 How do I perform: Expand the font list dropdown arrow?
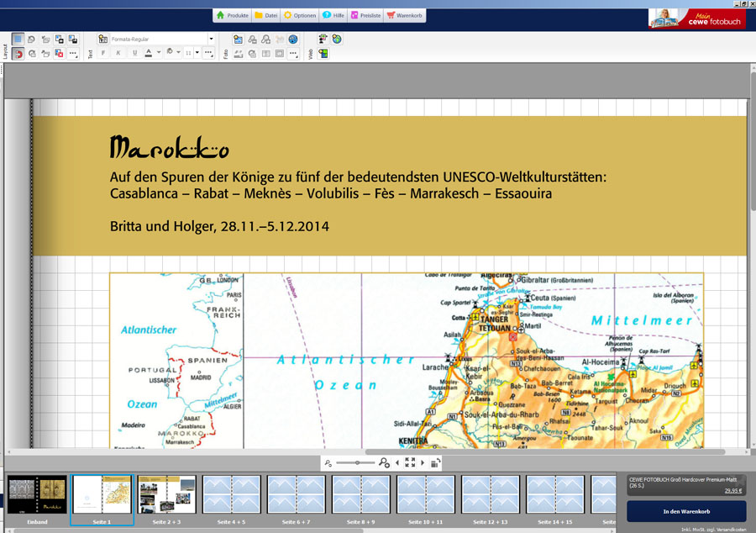(211, 39)
